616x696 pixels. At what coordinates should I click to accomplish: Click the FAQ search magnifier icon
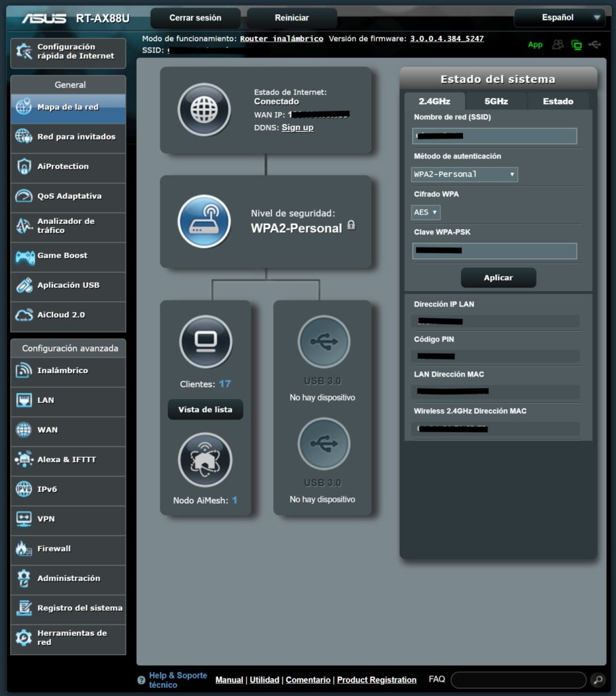(x=597, y=680)
